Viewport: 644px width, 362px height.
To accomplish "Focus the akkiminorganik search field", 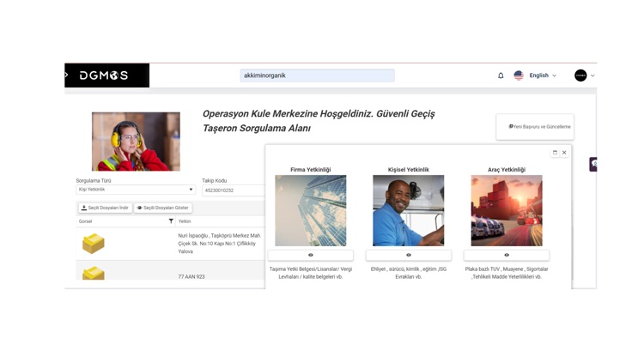I will [317, 75].
